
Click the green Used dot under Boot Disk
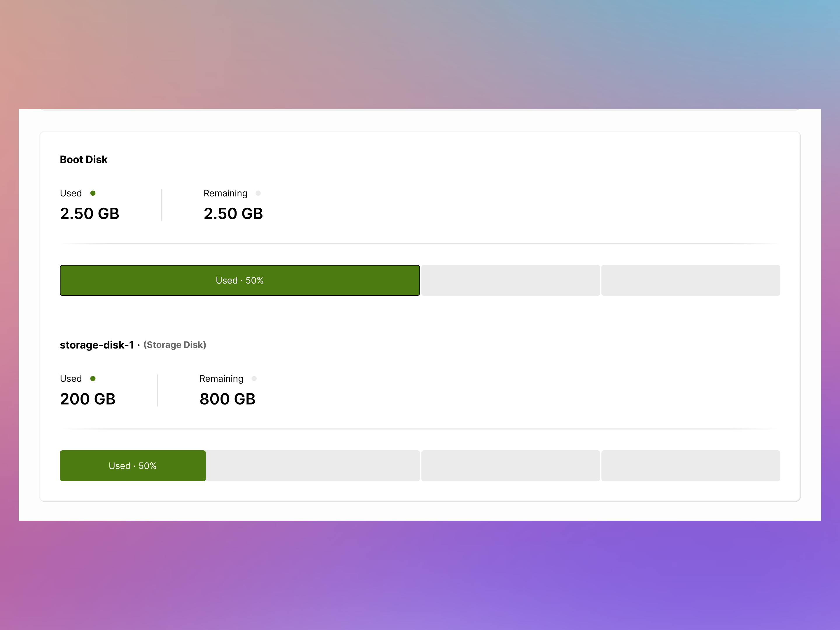point(93,193)
